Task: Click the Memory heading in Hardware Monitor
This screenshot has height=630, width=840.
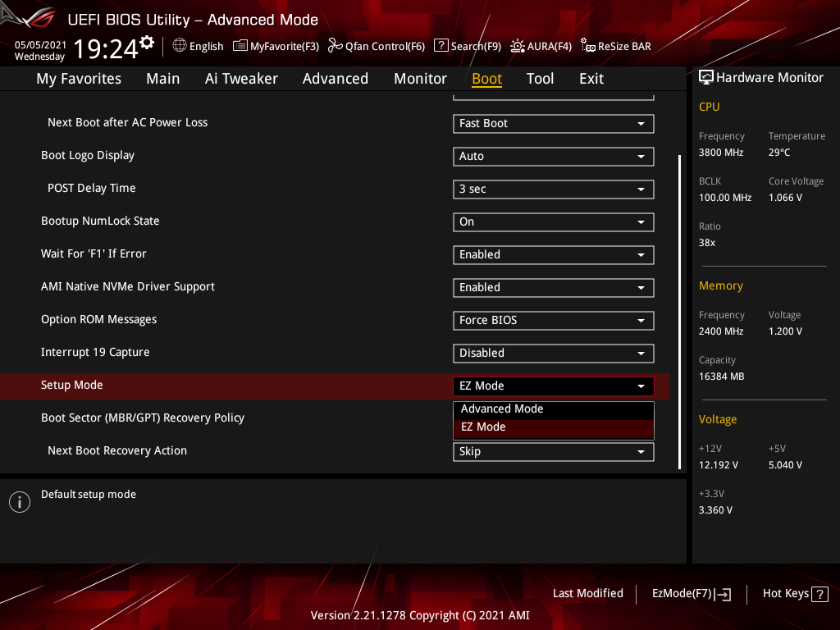Action: coord(720,286)
